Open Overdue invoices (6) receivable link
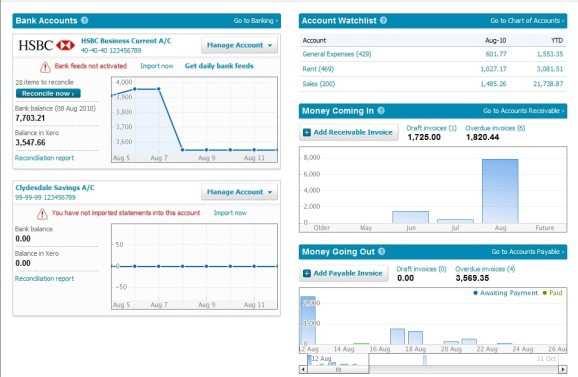578x377 pixels. (495, 128)
